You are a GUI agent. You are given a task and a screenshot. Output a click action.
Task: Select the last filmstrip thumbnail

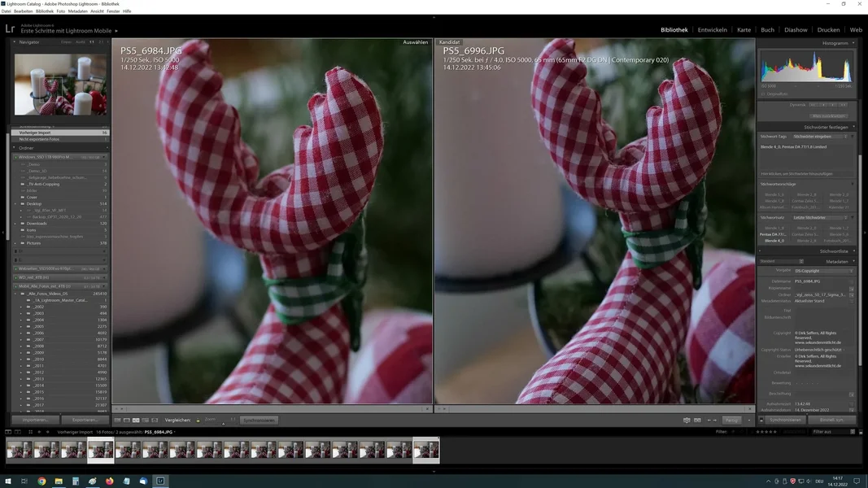(426, 451)
